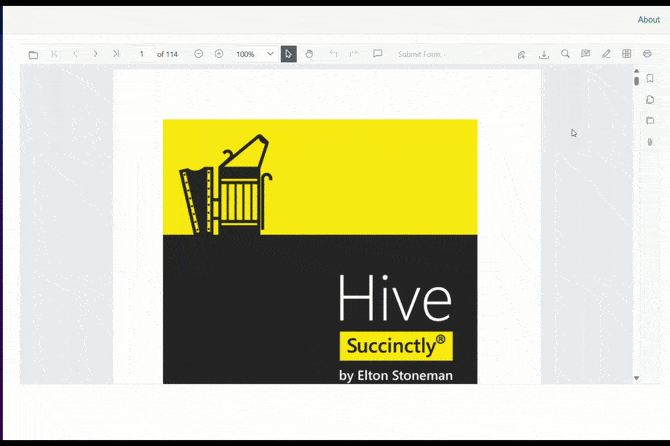Click the scrollbar up arrow
Screen dimensions: 670x446
coord(636,71)
